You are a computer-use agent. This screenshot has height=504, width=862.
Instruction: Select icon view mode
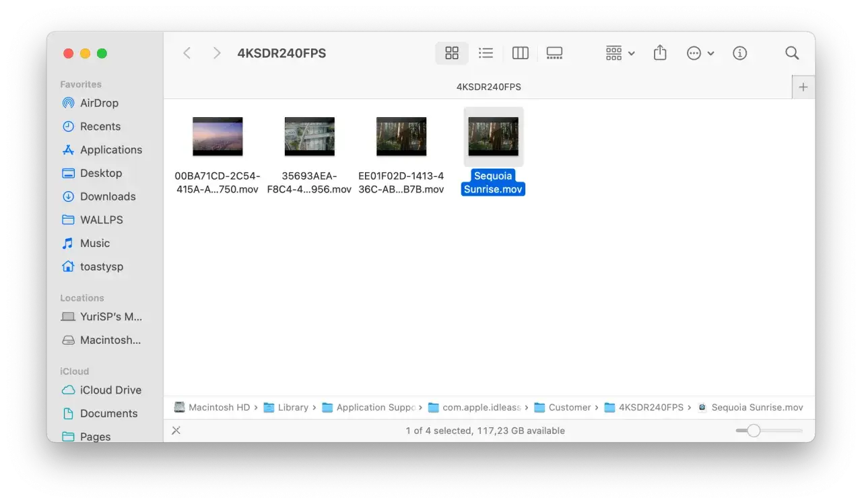(x=451, y=52)
